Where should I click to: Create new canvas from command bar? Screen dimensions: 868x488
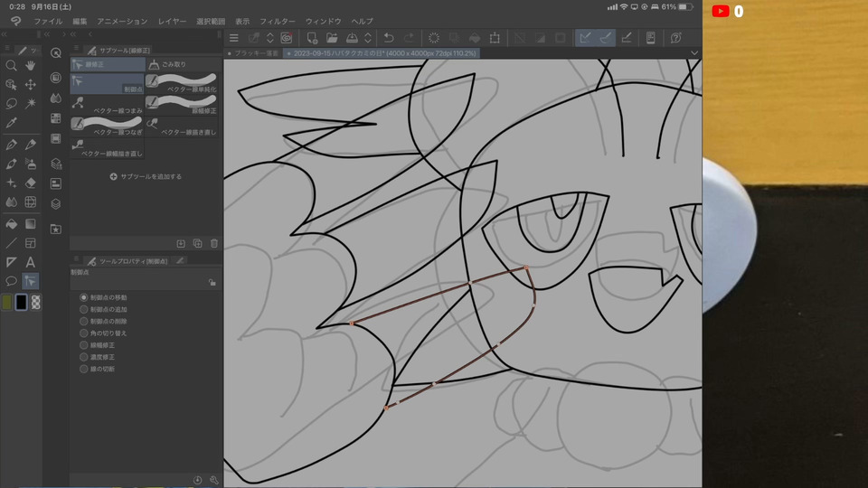[312, 38]
